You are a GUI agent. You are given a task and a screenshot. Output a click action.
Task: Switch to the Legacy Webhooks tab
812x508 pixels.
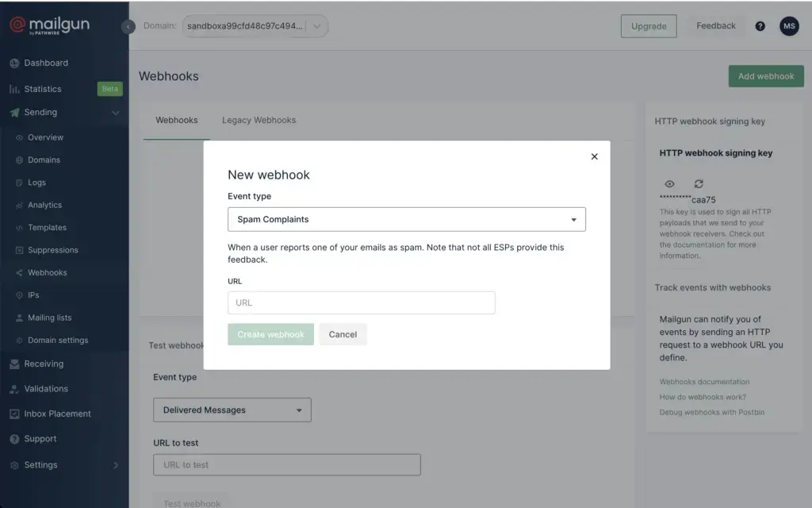point(259,121)
